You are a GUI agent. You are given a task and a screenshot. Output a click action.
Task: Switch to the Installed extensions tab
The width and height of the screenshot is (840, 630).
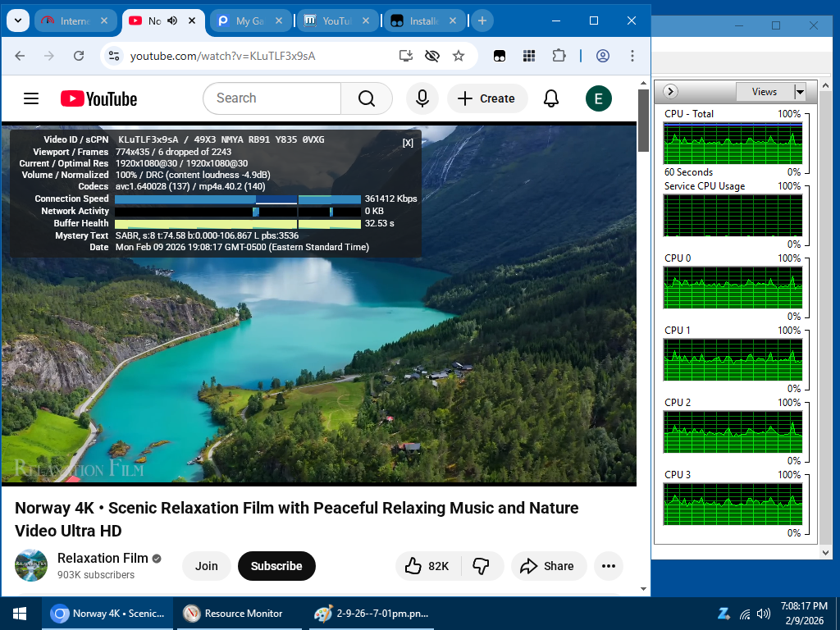point(423,21)
